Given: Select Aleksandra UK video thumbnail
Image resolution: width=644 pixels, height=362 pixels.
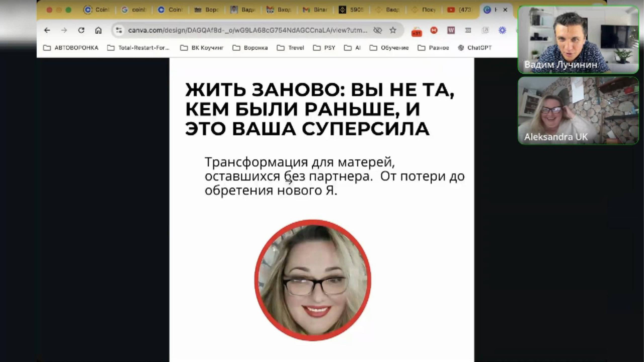Looking at the screenshot, I should click(578, 111).
